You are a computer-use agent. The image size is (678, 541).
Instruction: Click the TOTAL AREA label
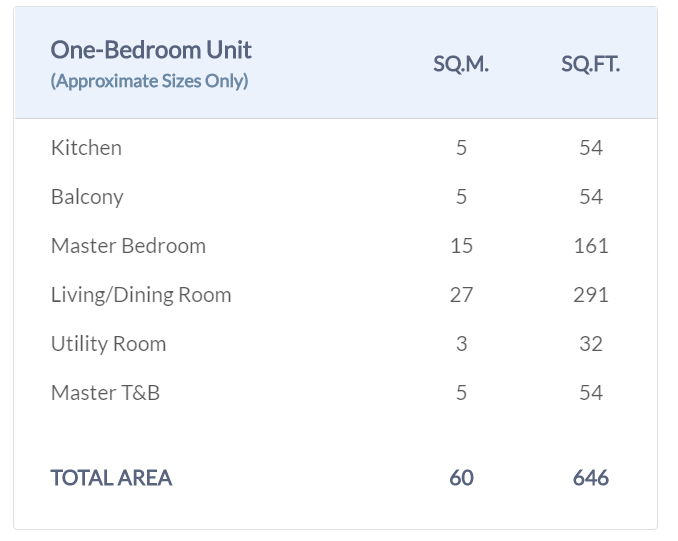[x=111, y=477]
